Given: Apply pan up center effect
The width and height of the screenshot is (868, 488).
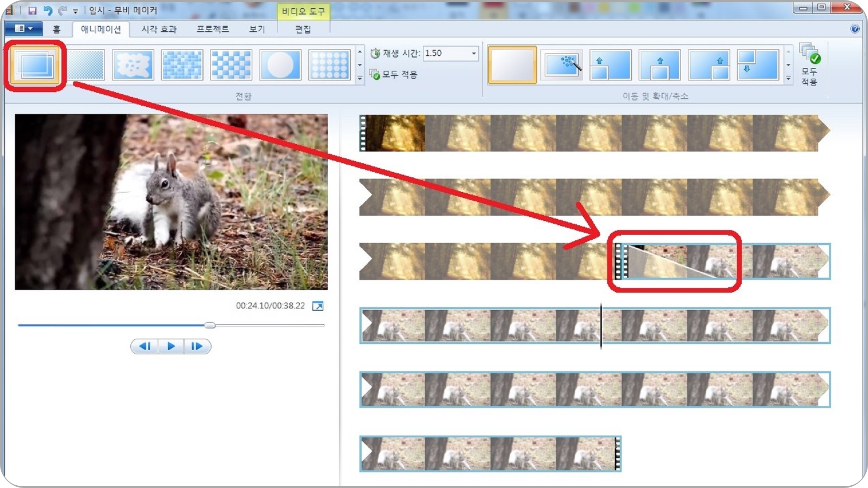Looking at the screenshot, I should 660,65.
